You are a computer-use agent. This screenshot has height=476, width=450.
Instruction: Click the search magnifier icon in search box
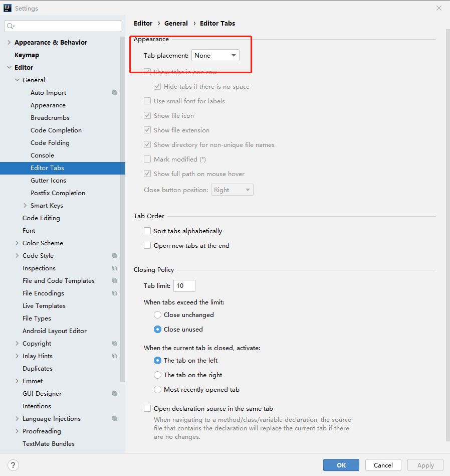(11, 26)
